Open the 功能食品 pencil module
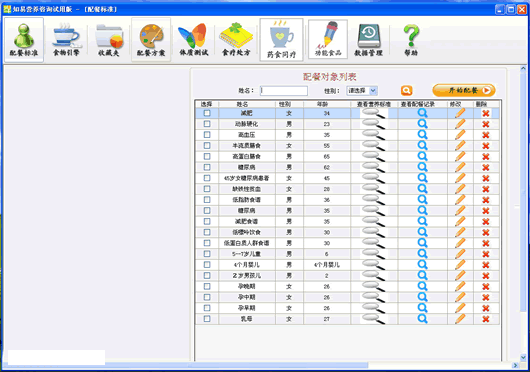This screenshot has height=372, width=530. [x=328, y=39]
